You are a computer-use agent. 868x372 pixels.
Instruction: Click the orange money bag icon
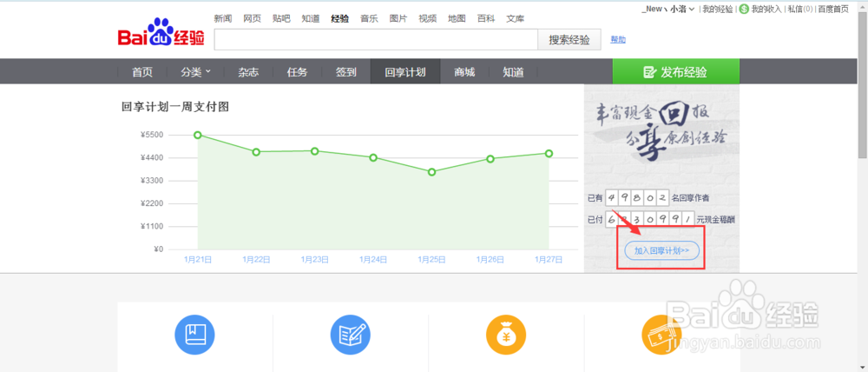(506, 335)
